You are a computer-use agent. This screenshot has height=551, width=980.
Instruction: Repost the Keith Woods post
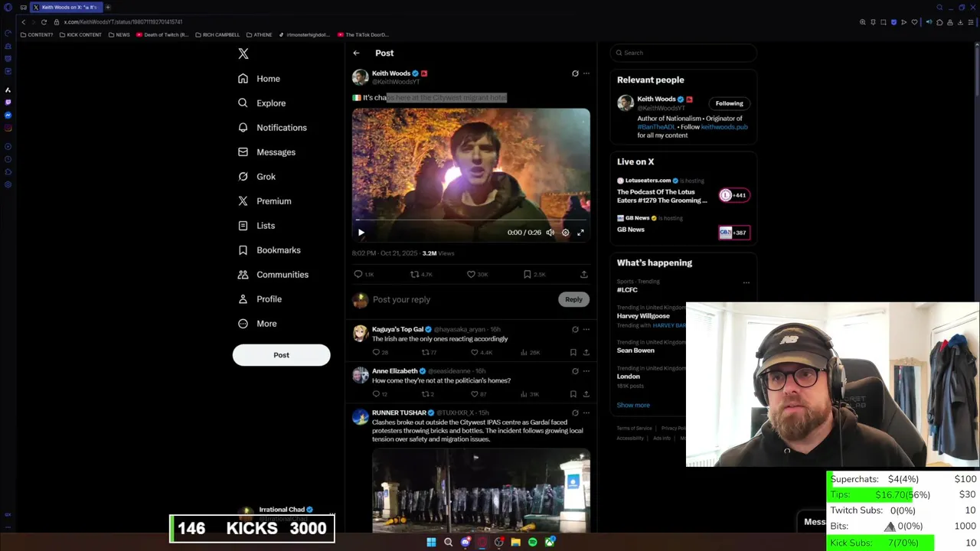pos(421,274)
